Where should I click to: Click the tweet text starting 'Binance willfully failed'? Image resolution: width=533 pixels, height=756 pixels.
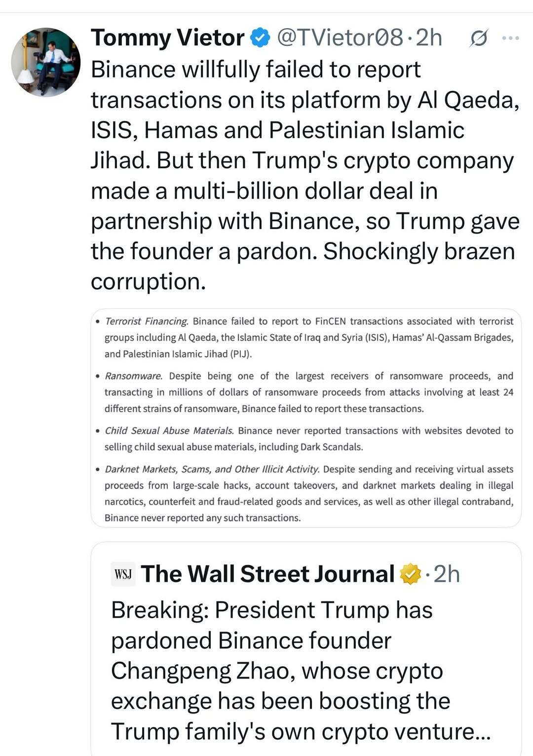pyautogui.click(x=256, y=70)
